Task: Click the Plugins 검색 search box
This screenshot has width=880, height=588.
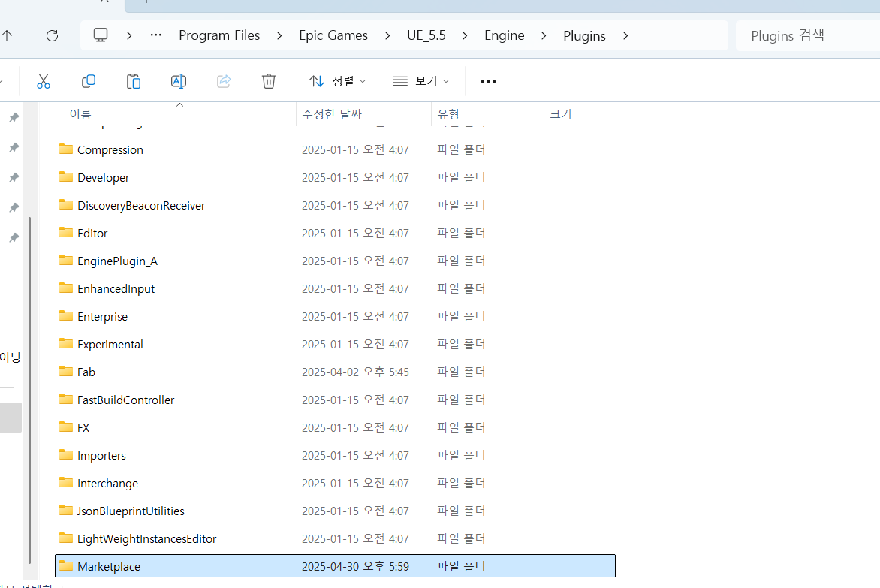Action: pos(808,36)
